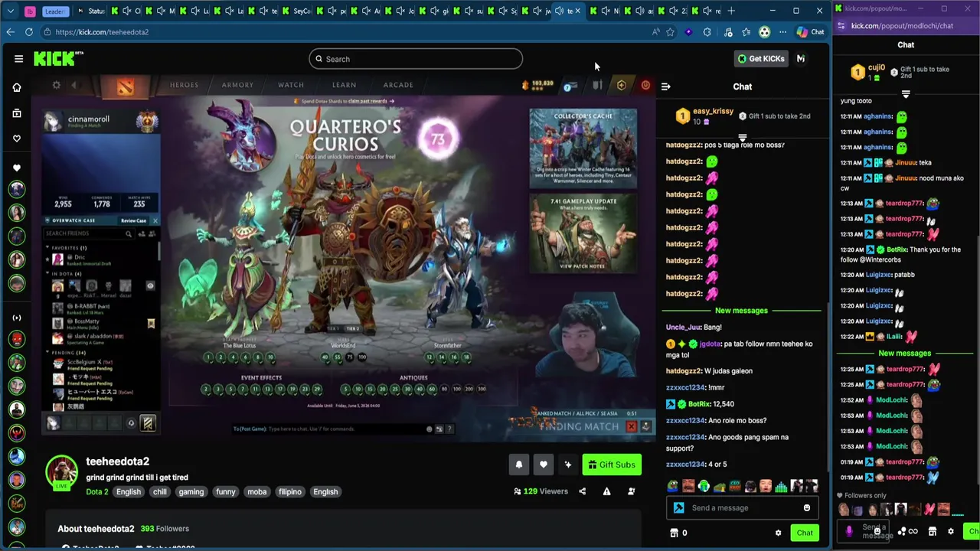Open new browser tab plus button
Viewport: 980px width, 551px height.
[x=731, y=11]
